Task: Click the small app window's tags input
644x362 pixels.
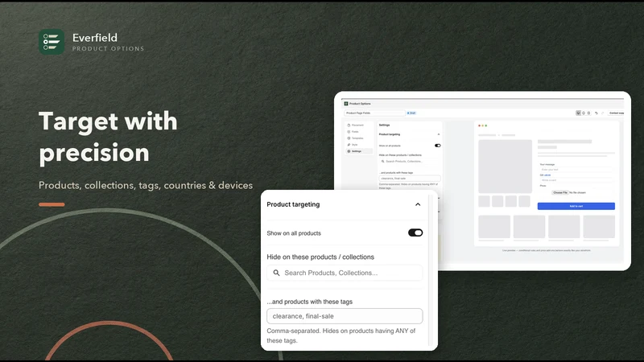Action: pos(410,179)
